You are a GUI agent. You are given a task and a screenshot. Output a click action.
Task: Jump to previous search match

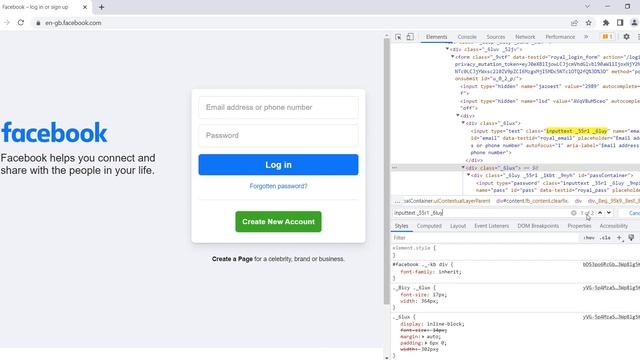[600, 213]
